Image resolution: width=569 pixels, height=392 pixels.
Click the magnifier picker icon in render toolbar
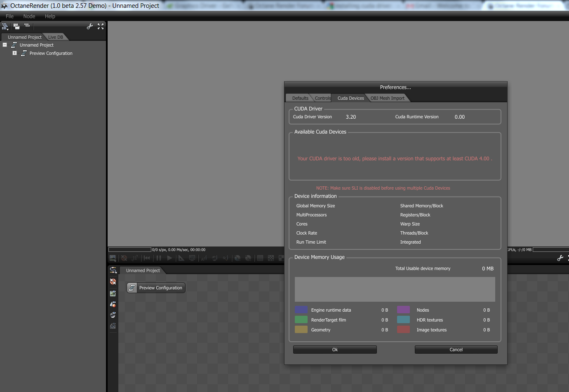tap(226, 258)
